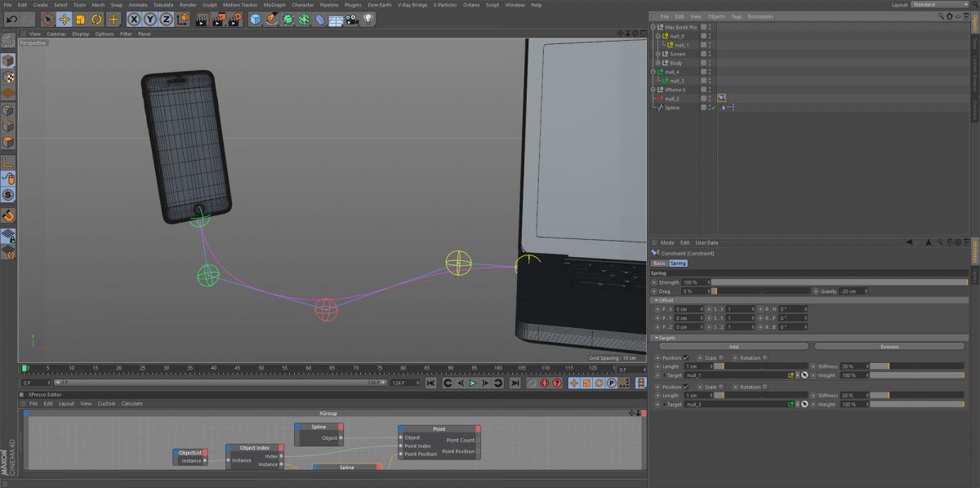Enable the Scale checkbox for null_3 target
The height and width of the screenshot is (488, 980).
click(x=721, y=387)
